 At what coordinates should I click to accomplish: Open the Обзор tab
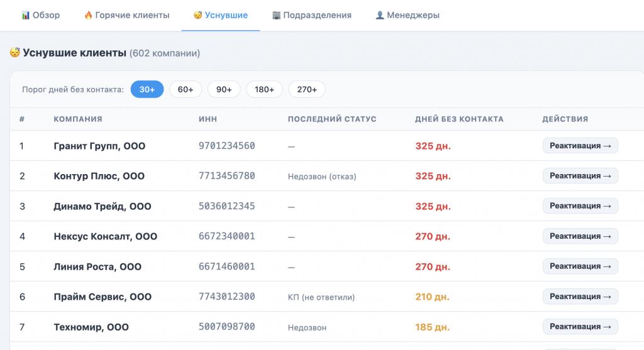[x=40, y=15]
